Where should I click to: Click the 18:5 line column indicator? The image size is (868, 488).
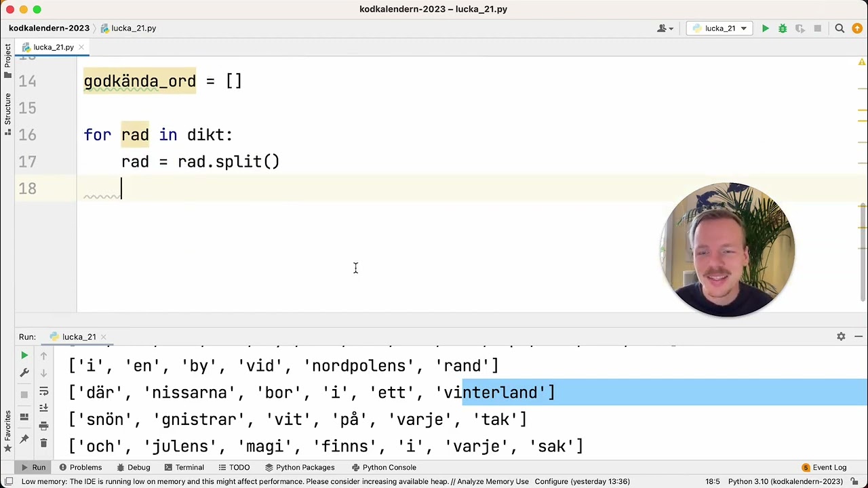coord(712,481)
